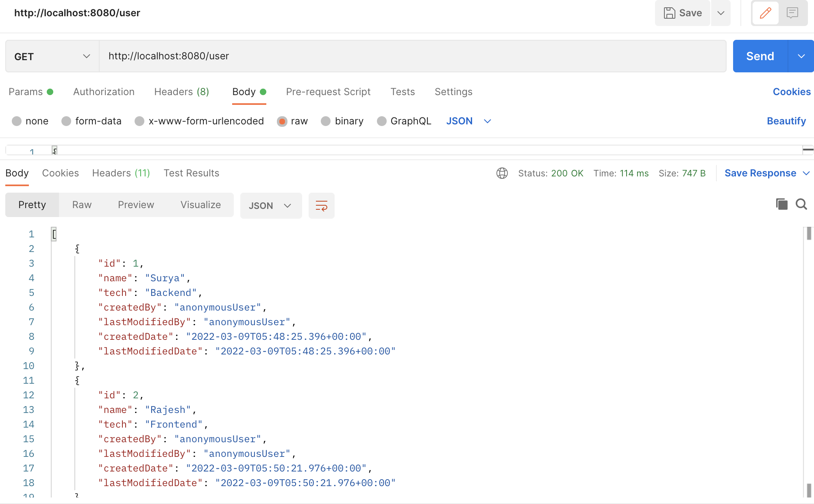
Task: Click the Beautify link
Action: point(786,121)
